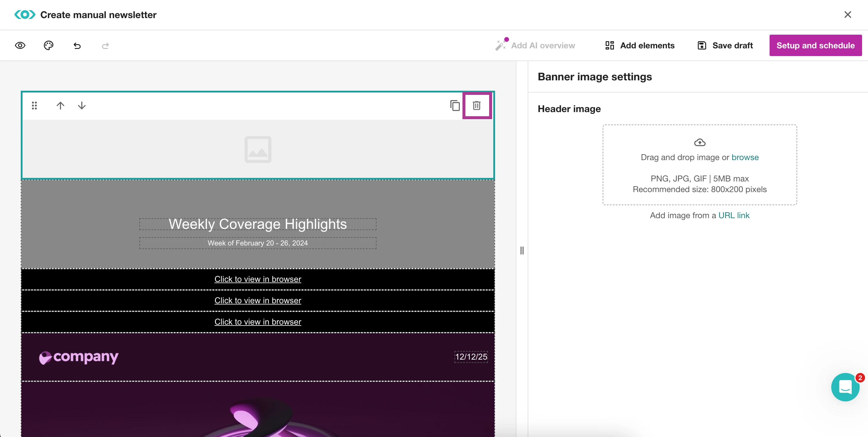Open the chat support bubble
Image resolution: width=868 pixels, height=437 pixels.
coord(845,387)
